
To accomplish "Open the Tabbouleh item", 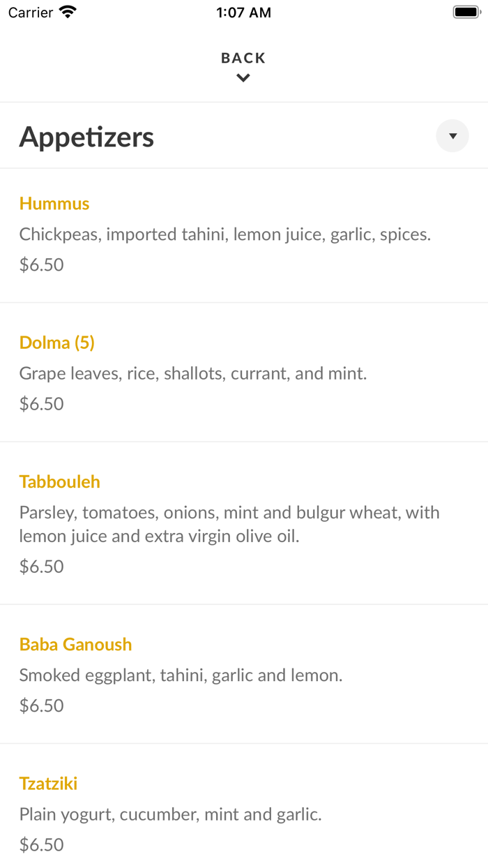I will pyautogui.click(x=59, y=481).
